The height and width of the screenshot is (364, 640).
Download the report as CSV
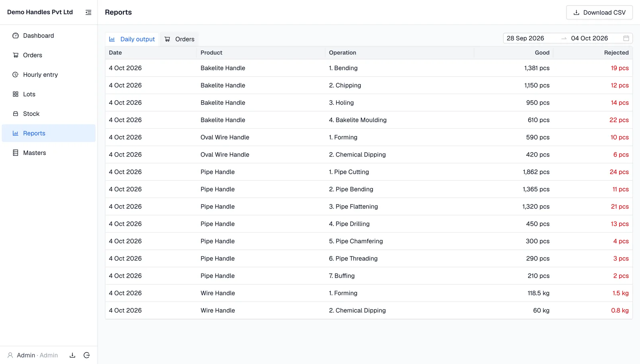(x=599, y=12)
